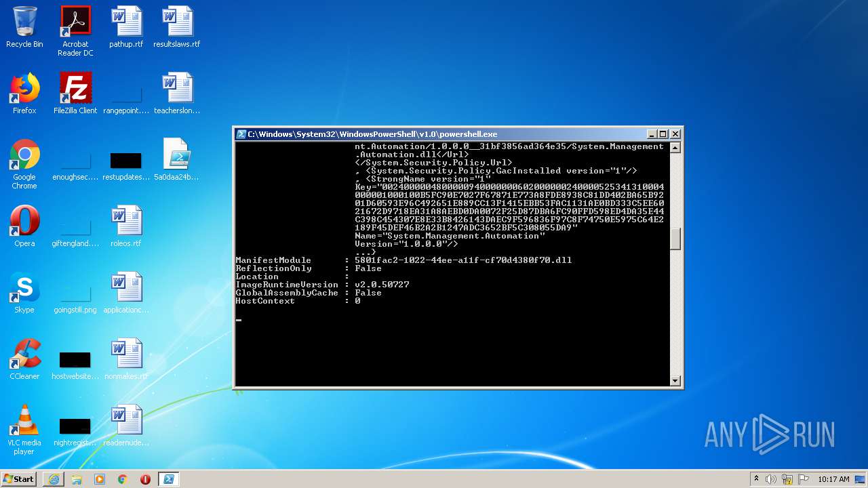
Task: Click the HostContext label
Action: click(265, 301)
